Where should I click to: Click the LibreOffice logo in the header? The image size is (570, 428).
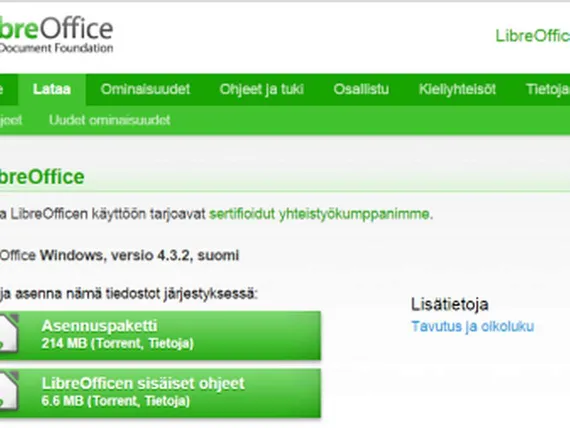coord(56,35)
